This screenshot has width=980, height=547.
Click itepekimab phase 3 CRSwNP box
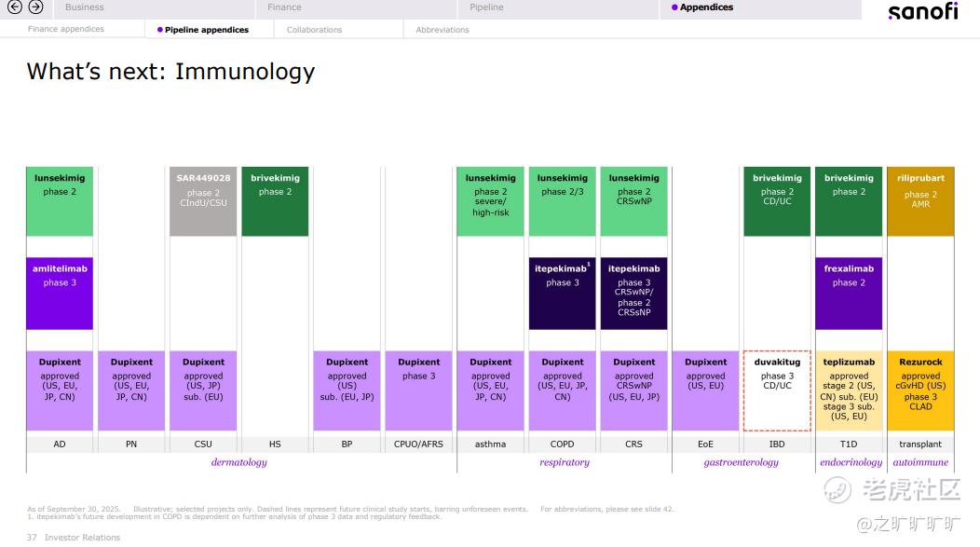point(633,294)
